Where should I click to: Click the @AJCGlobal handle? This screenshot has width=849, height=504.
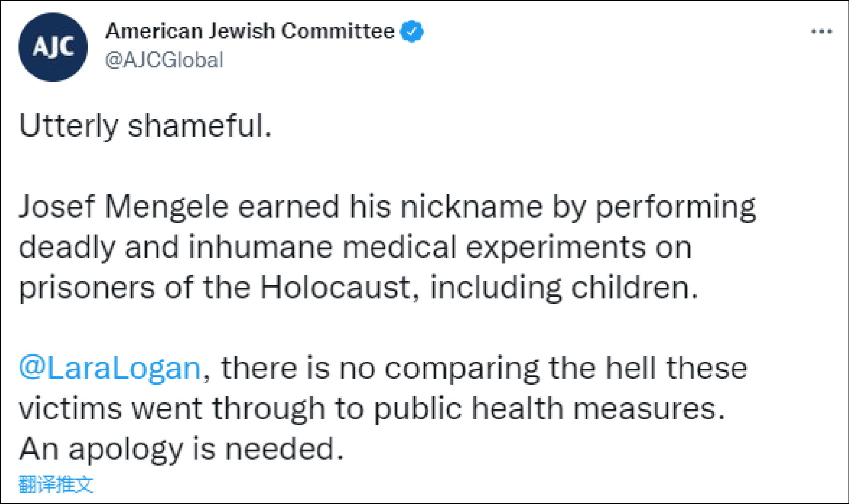[164, 60]
